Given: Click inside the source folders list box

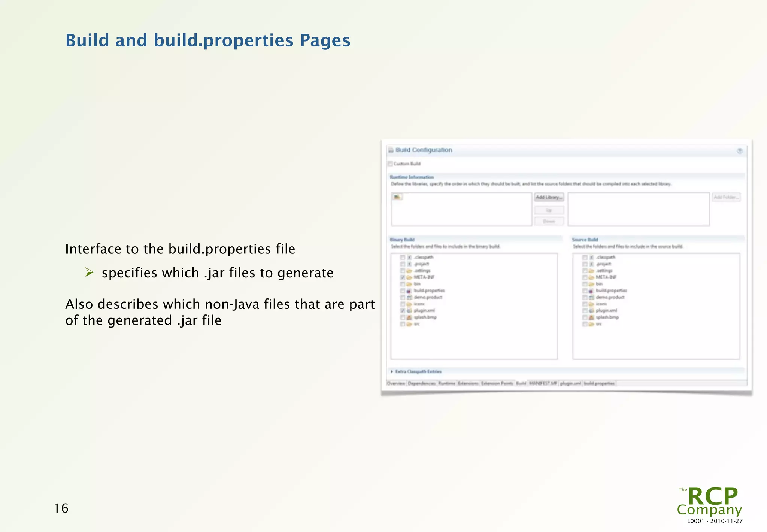Looking at the screenshot, I should pos(639,209).
